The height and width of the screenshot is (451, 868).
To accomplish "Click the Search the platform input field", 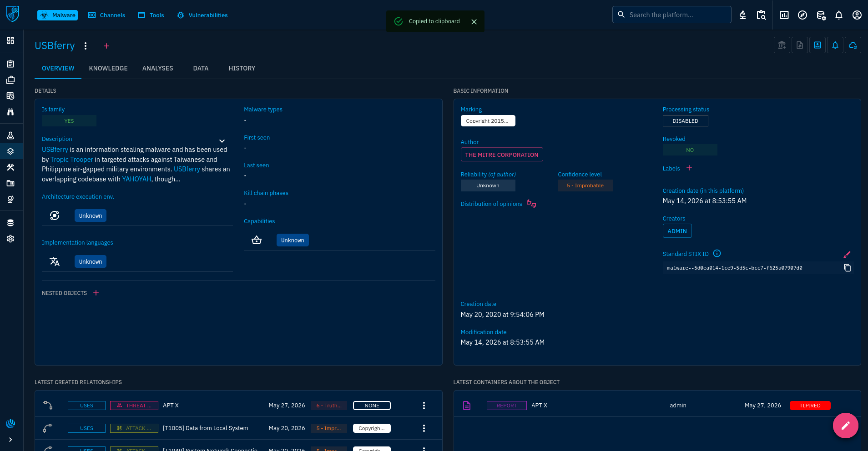I will 672,15.
